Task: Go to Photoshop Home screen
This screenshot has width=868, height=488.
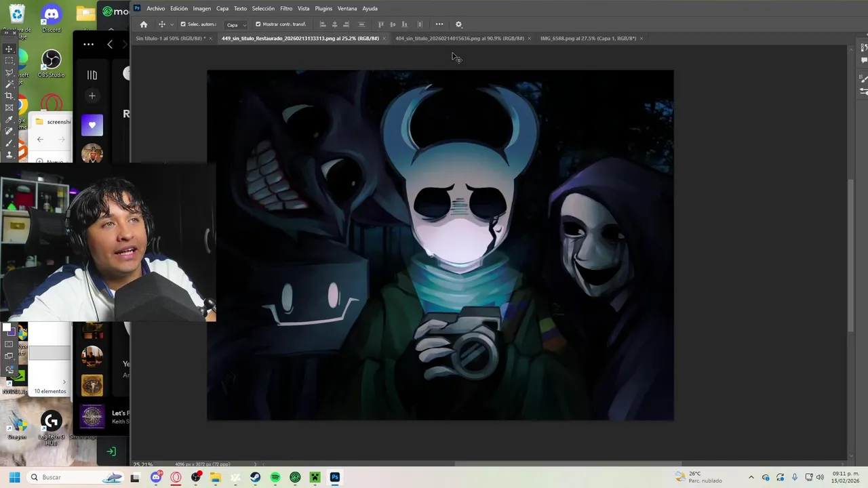Action: [143, 24]
